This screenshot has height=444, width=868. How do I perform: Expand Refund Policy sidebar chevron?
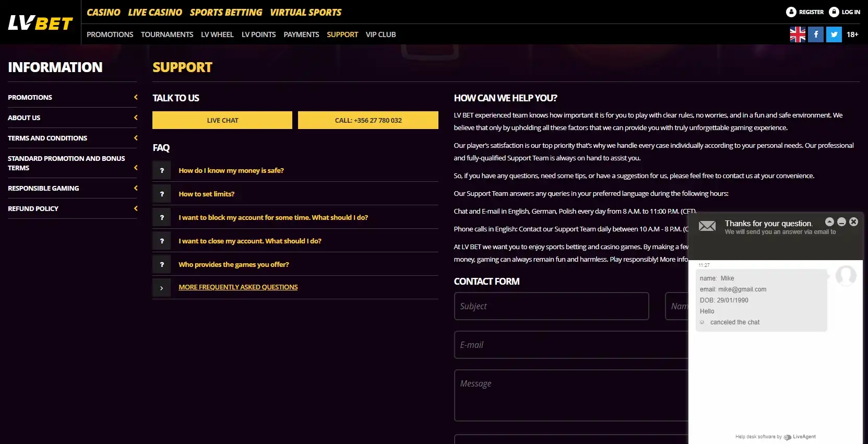click(136, 208)
